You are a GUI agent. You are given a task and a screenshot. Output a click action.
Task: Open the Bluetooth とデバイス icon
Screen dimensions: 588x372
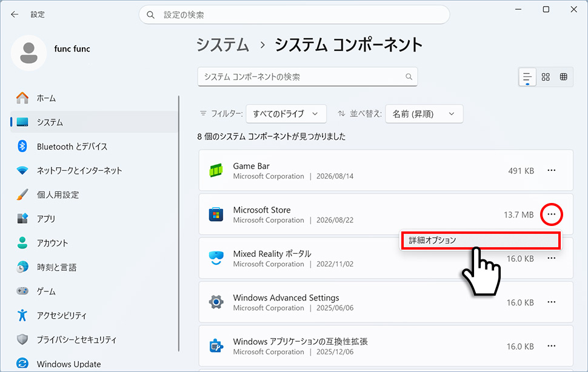pyautogui.click(x=22, y=146)
